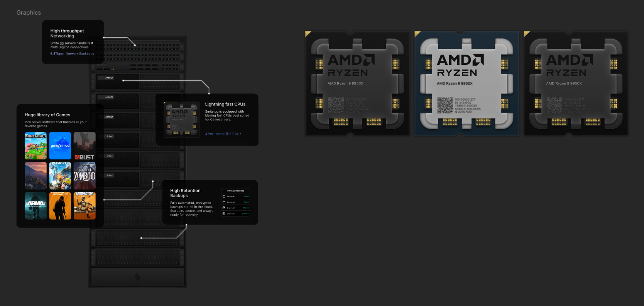Select the Garry's Mod game tile
The image size is (644, 306).
pyautogui.click(x=60, y=146)
